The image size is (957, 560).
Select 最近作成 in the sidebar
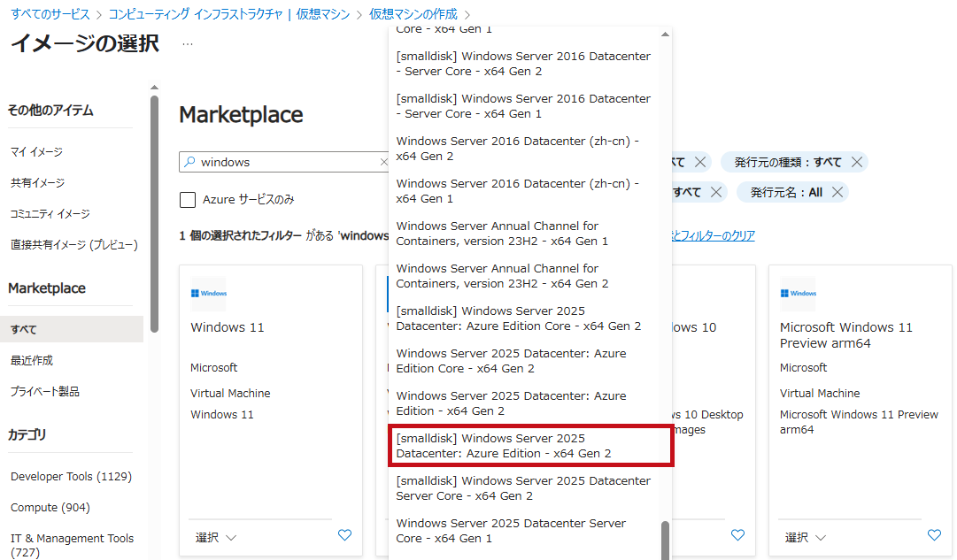[x=32, y=361]
